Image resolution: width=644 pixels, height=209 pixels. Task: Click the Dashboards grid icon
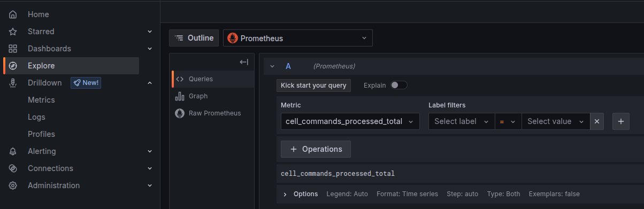(13, 49)
